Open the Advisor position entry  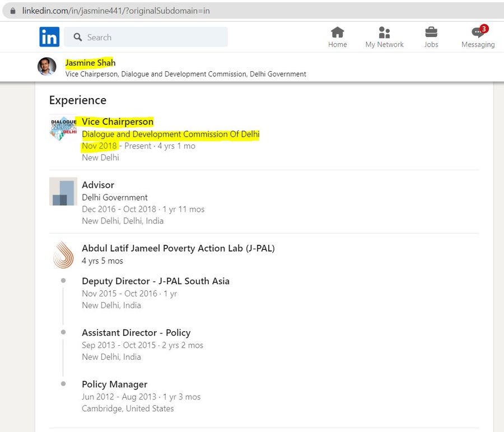tap(98, 185)
